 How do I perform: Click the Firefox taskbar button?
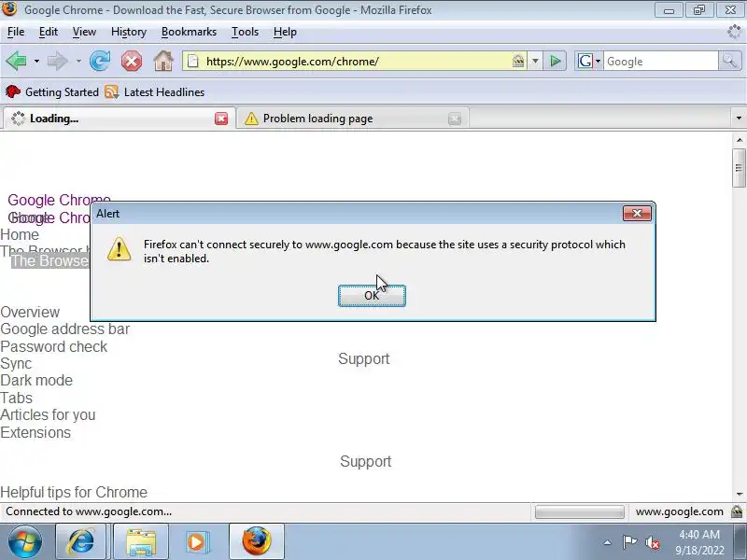click(x=256, y=542)
